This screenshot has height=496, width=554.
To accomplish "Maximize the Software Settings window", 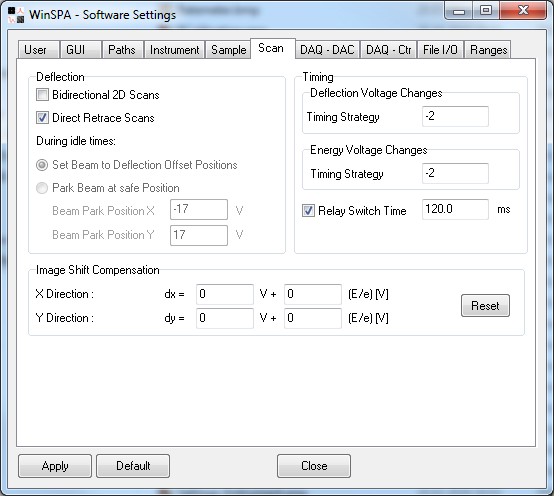I will 486,11.
